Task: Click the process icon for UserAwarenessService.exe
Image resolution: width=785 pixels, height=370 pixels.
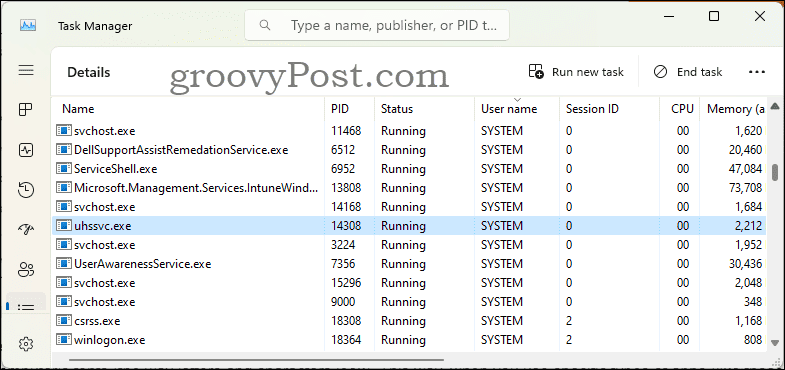Action: [64, 264]
